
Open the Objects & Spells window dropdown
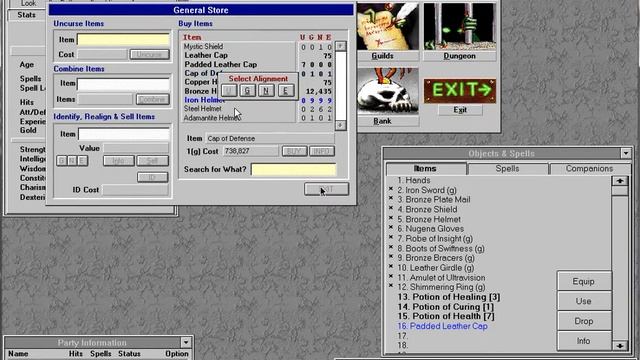pyautogui.click(x=626, y=153)
